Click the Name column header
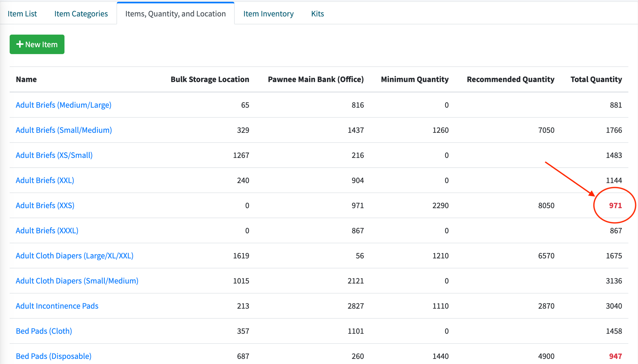 pos(26,79)
